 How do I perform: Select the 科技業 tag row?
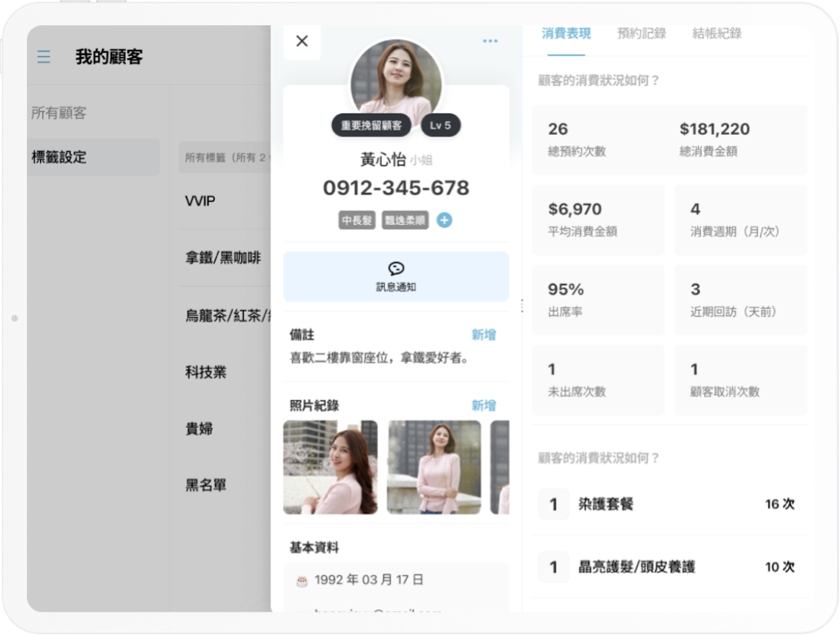click(224, 372)
